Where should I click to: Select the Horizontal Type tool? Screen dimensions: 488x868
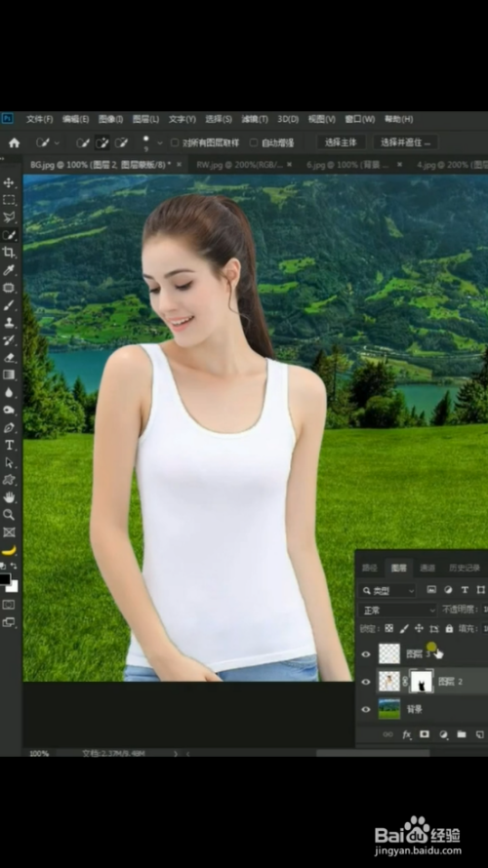pyautogui.click(x=9, y=445)
